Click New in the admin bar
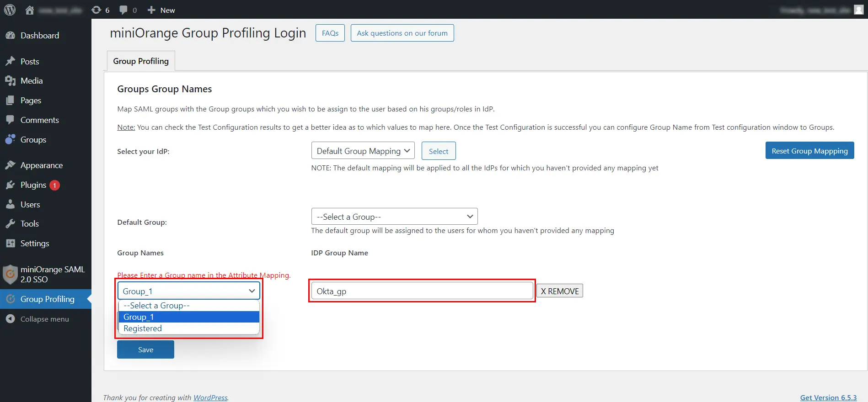Screen dimensions: 868x402 (x=167, y=10)
